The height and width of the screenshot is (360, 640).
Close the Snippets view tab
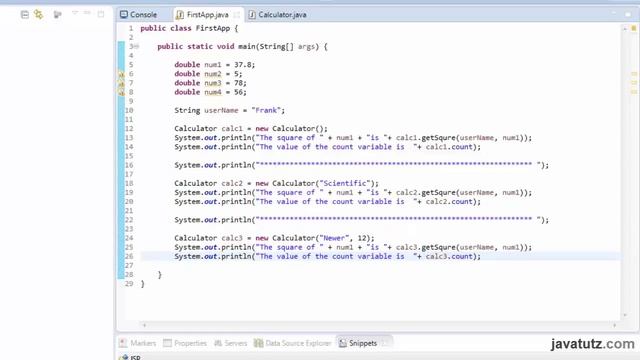point(384,343)
